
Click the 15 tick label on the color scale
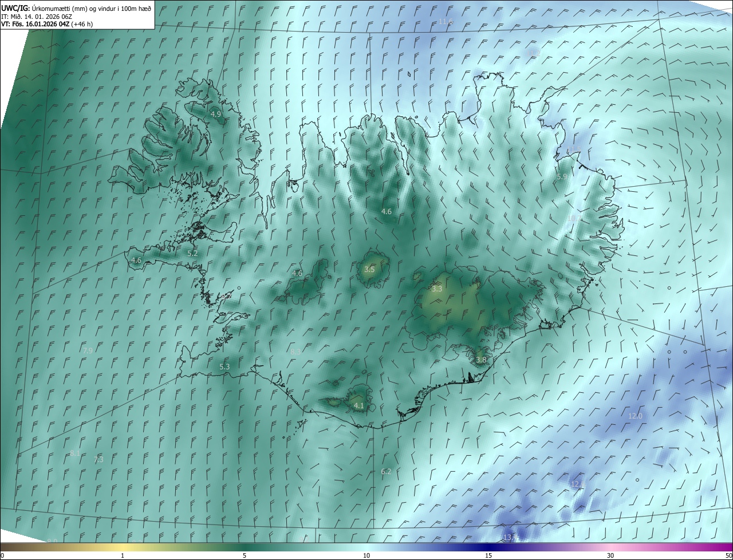488,556
